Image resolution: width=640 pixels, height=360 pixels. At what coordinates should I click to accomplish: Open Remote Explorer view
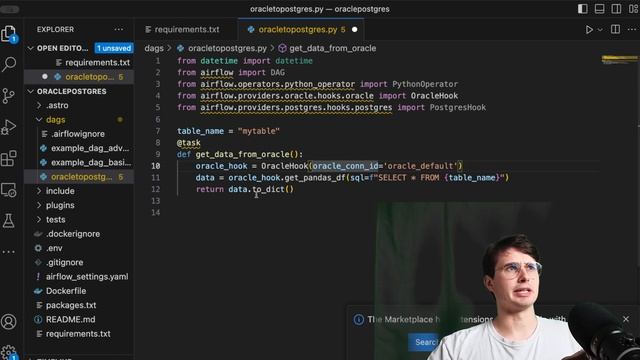click(9, 190)
